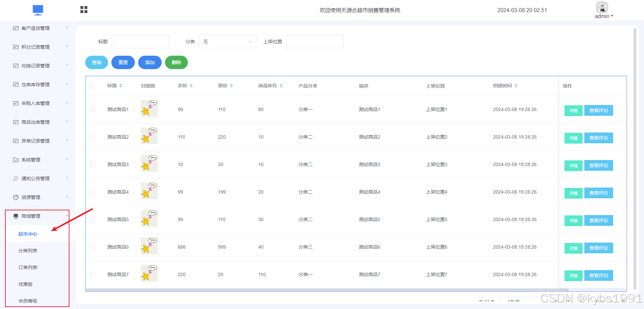Click the 分类三 cell in 测试商品6 row
Image resolution: width=644 pixels, height=309 pixels.
tap(306, 247)
